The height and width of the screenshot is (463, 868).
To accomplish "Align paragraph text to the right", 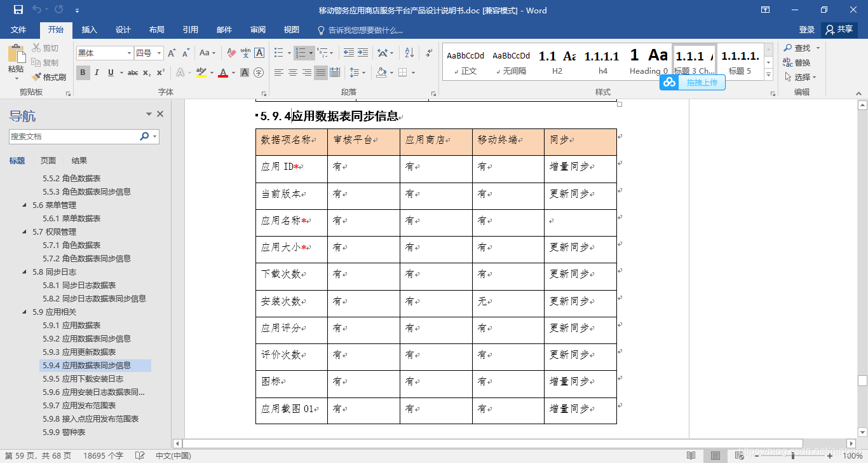I will (307, 73).
